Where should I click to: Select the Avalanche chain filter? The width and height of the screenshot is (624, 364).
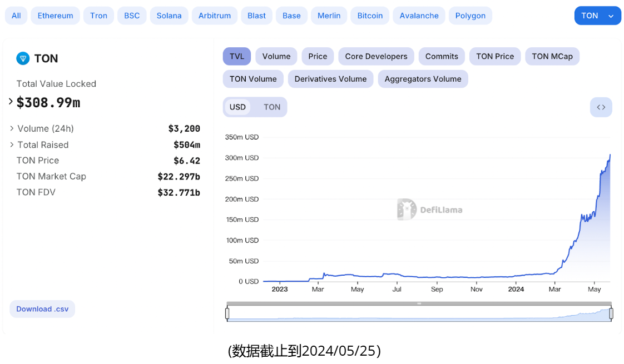pyautogui.click(x=419, y=16)
